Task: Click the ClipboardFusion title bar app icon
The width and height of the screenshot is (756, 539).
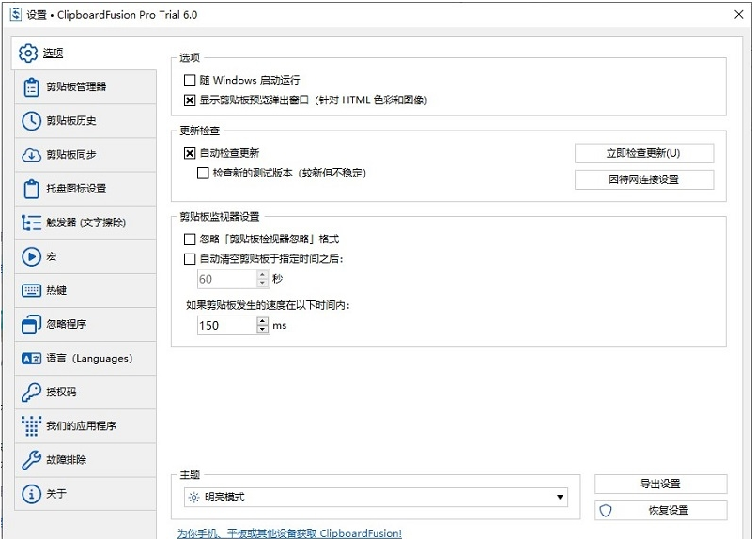Action: coord(16,14)
